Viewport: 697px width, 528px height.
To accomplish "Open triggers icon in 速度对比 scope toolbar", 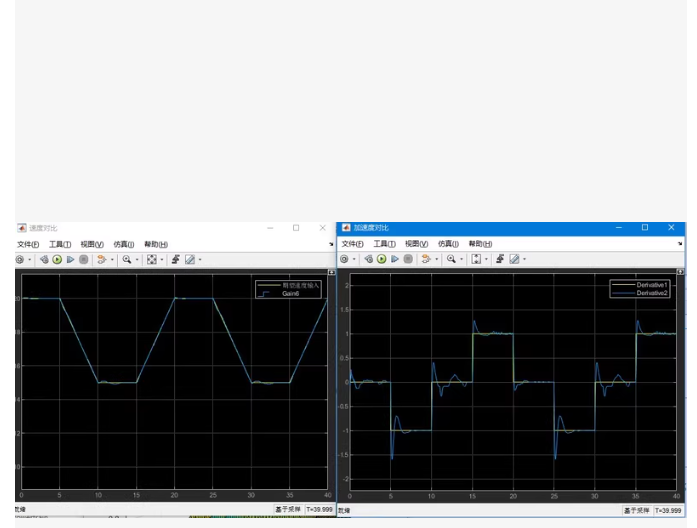I will pos(176,260).
